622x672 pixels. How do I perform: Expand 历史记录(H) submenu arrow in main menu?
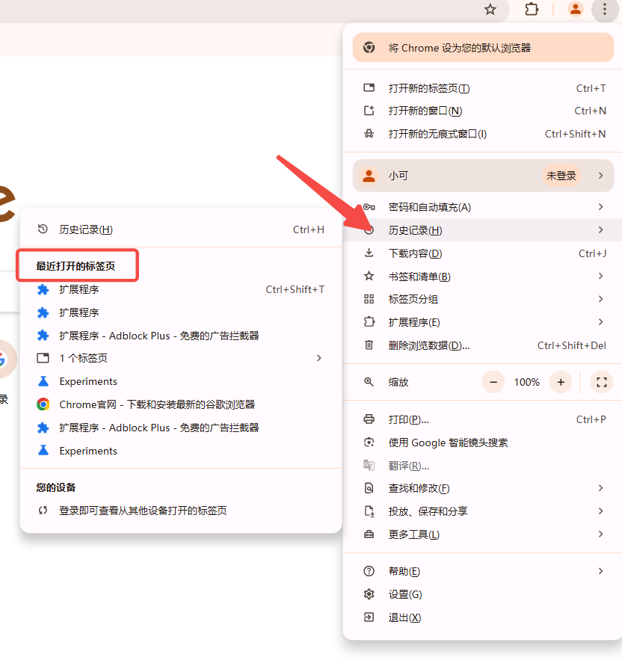click(x=600, y=230)
